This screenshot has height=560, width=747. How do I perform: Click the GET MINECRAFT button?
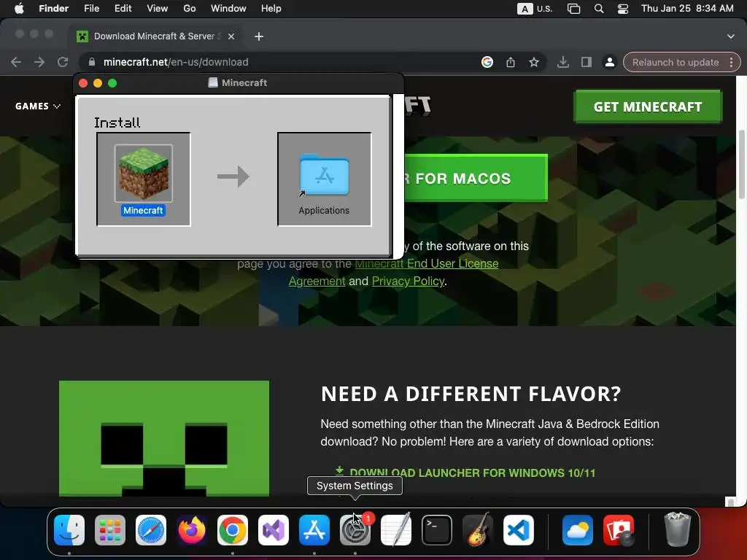(648, 106)
